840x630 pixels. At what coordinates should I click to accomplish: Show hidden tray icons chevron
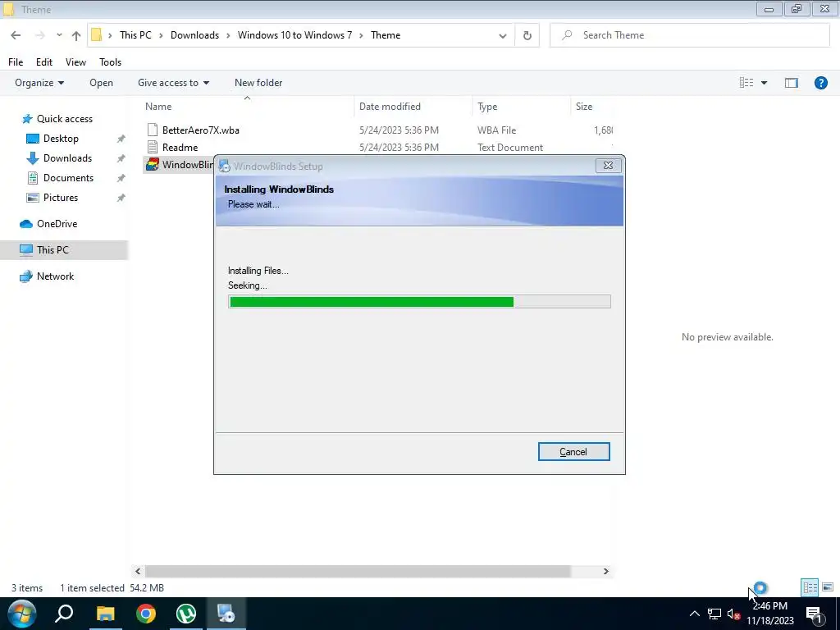point(694,614)
